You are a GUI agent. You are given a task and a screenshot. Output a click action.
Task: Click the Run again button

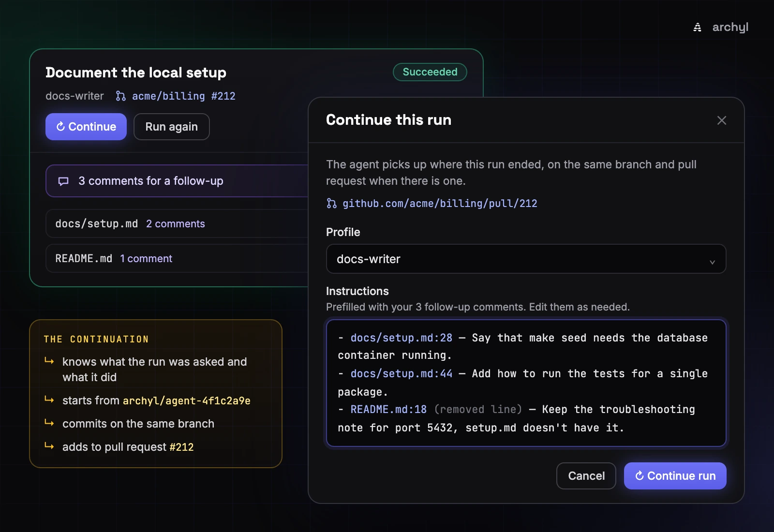point(171,127)
